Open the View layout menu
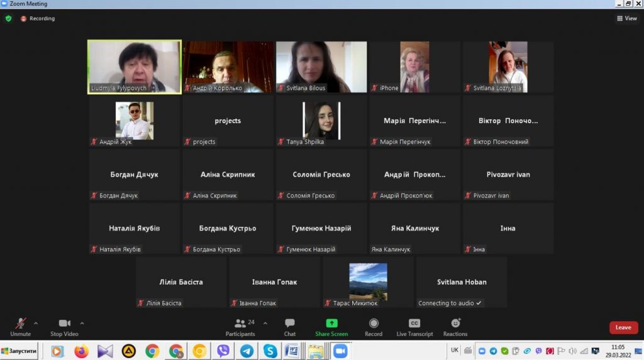 click(627, 18)
